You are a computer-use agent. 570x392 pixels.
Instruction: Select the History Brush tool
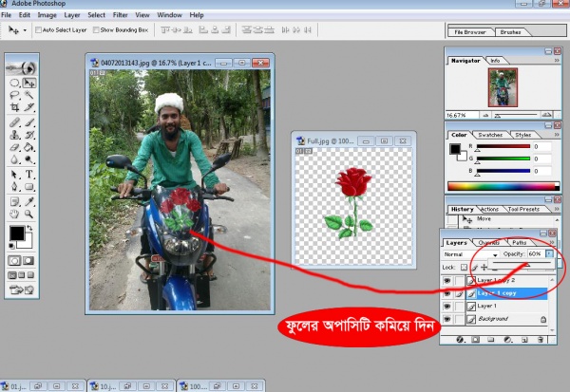(x=29, y=135)
